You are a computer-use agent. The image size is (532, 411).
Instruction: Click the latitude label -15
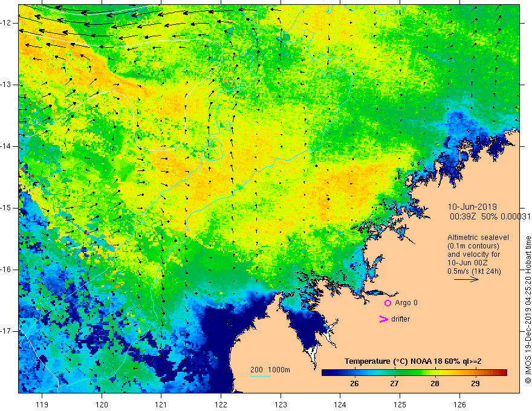7,208
